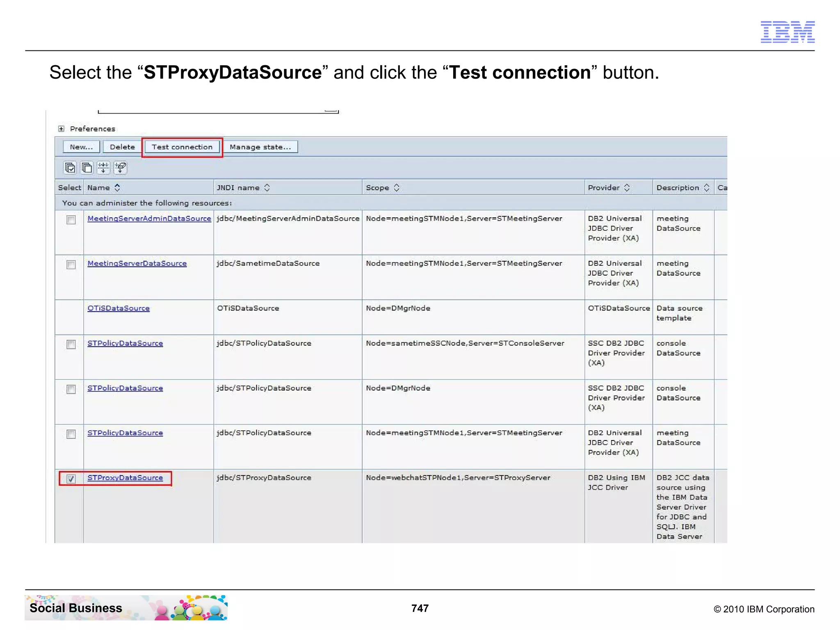Check STPolicyDataSource checkbox for STConsoleServer scope
This screenshot has height=630, width=840.
pos(71,345)
